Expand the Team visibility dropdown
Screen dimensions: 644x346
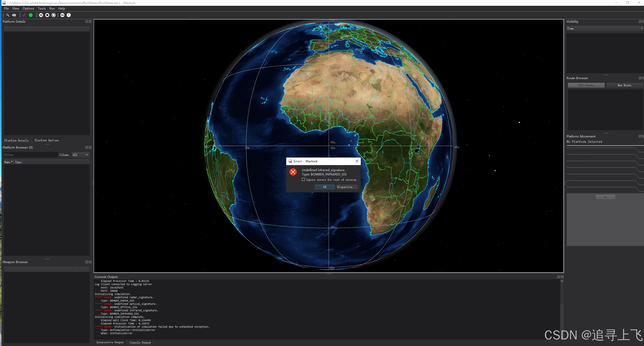[x=604, y=29]
